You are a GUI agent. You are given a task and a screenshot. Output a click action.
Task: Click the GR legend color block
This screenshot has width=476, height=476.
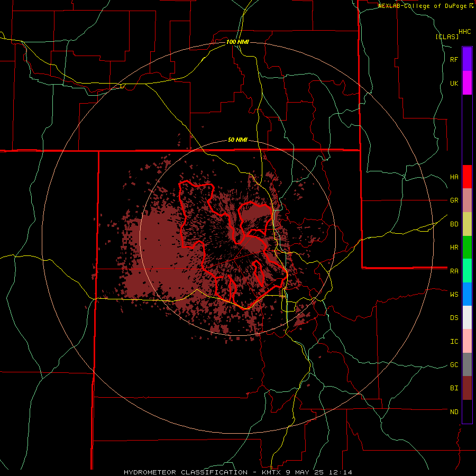(467, 200)
